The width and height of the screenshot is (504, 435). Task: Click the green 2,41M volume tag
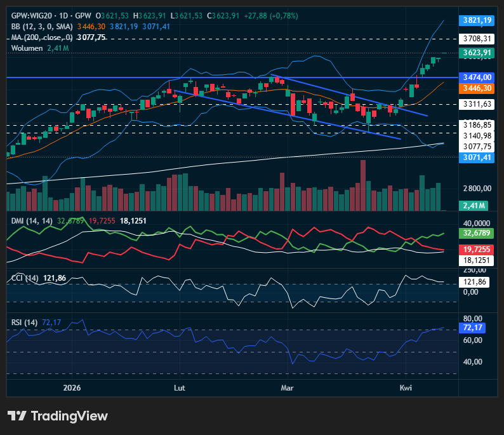coord(474,205)
